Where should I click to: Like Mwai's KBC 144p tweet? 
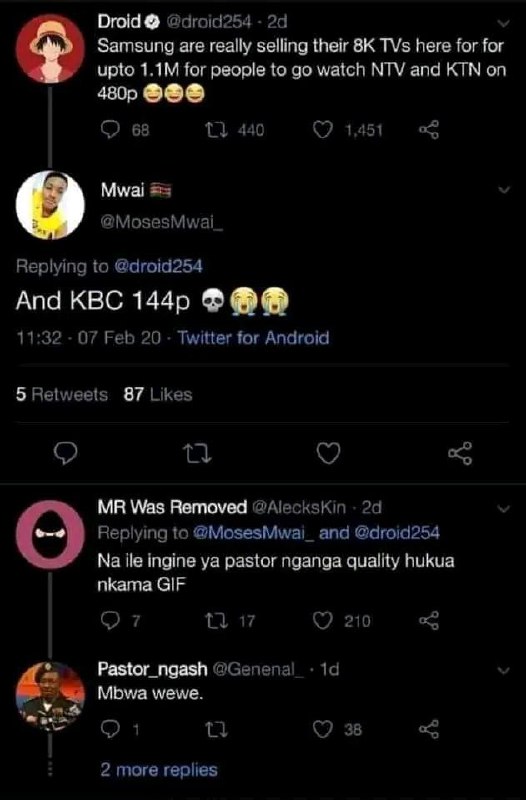click(x=329, y=453)
